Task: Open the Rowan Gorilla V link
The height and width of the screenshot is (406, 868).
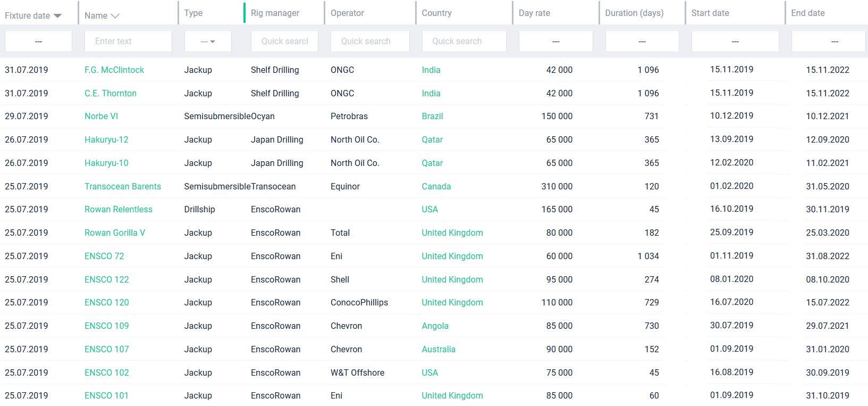Action: [115, 233]
